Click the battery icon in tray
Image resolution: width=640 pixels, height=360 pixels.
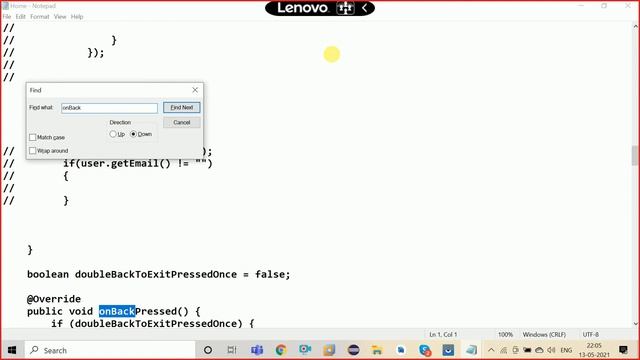527,350
